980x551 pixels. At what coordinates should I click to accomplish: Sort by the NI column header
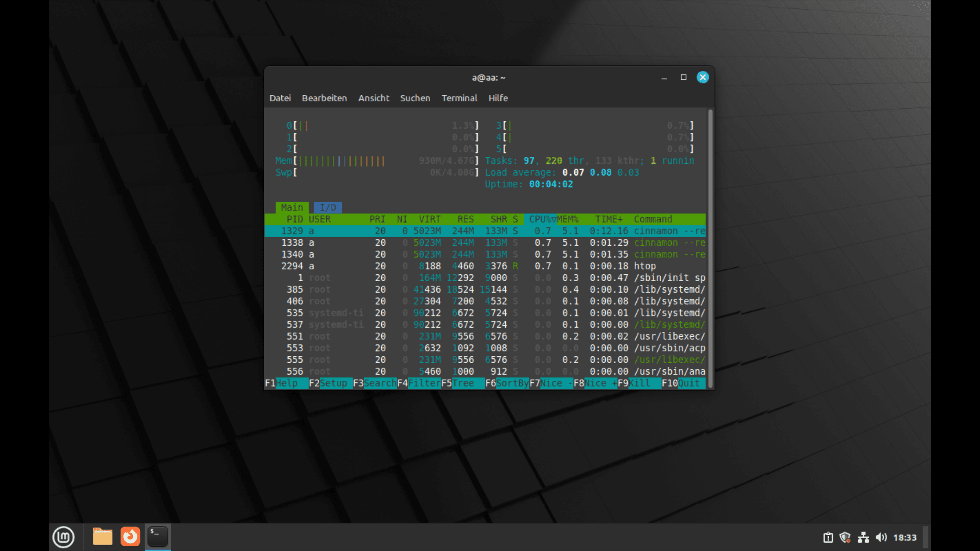coord(402,219)
